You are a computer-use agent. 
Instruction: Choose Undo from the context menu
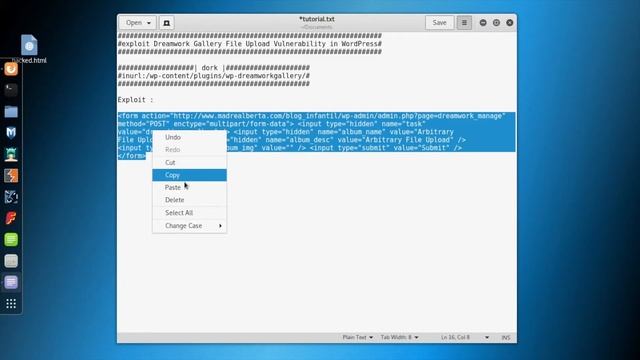[x=189, y=137]
